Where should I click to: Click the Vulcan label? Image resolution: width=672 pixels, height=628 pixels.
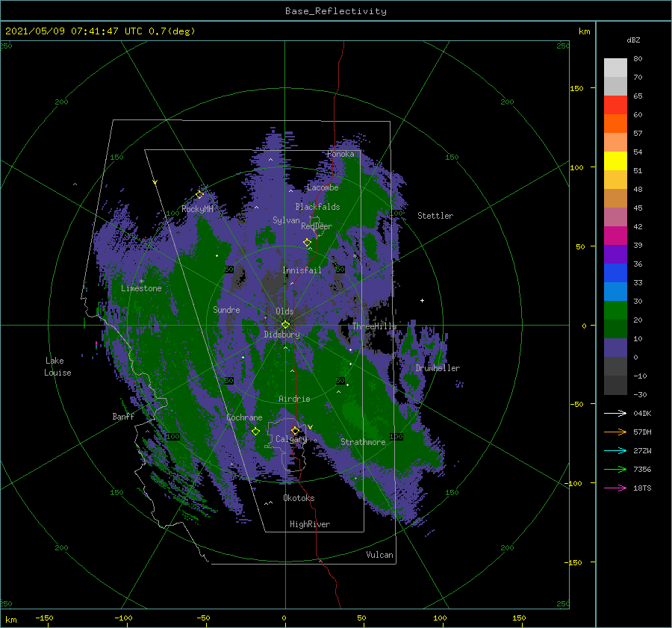(380, 555)
